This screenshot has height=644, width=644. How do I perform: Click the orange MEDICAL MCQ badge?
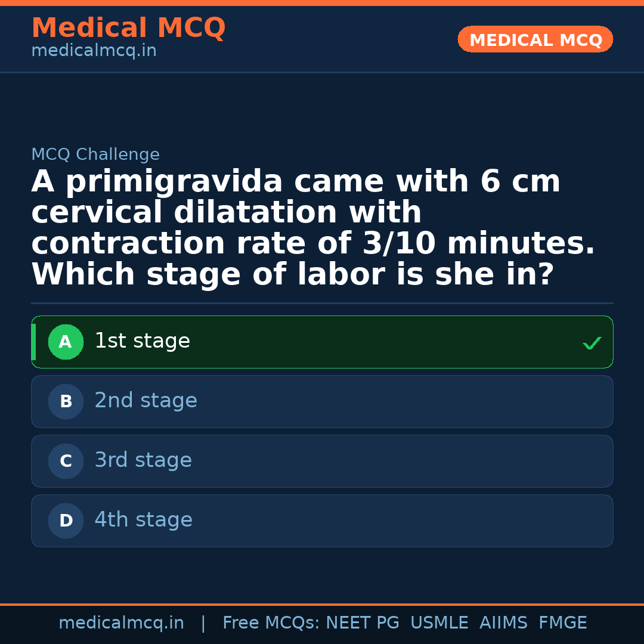click(x=535, y=40)
